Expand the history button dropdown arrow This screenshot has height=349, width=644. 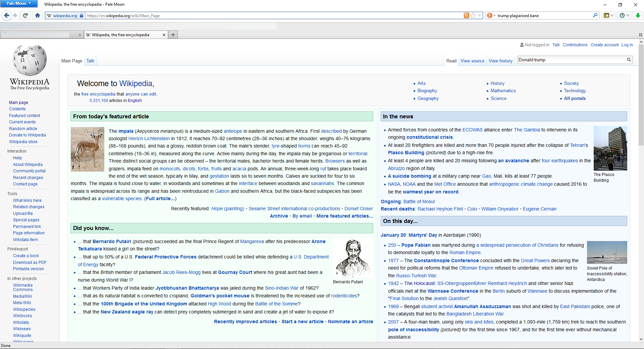point(628,15)
